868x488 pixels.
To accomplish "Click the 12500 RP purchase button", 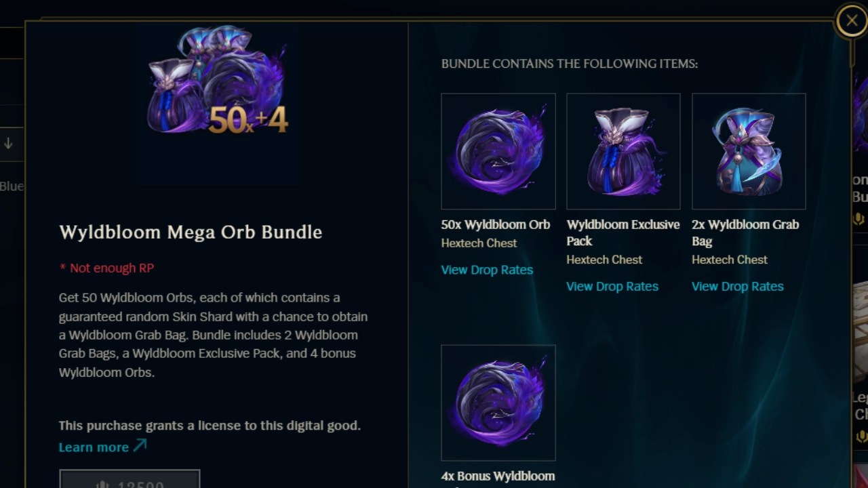I will (x=130, y=479).
